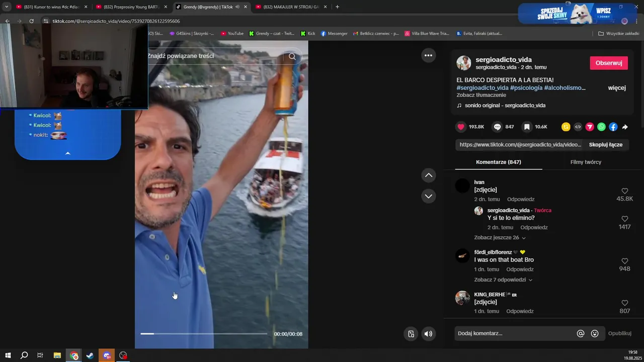Open 'Wszystkie zakładki' bookmarks folder
This screenshot has width=644, height=362.
[x=619, y=34]
